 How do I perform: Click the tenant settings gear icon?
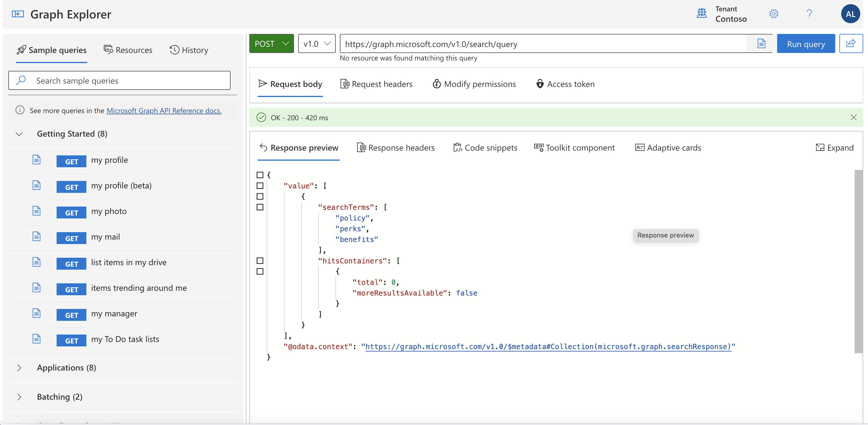(774, 13)
